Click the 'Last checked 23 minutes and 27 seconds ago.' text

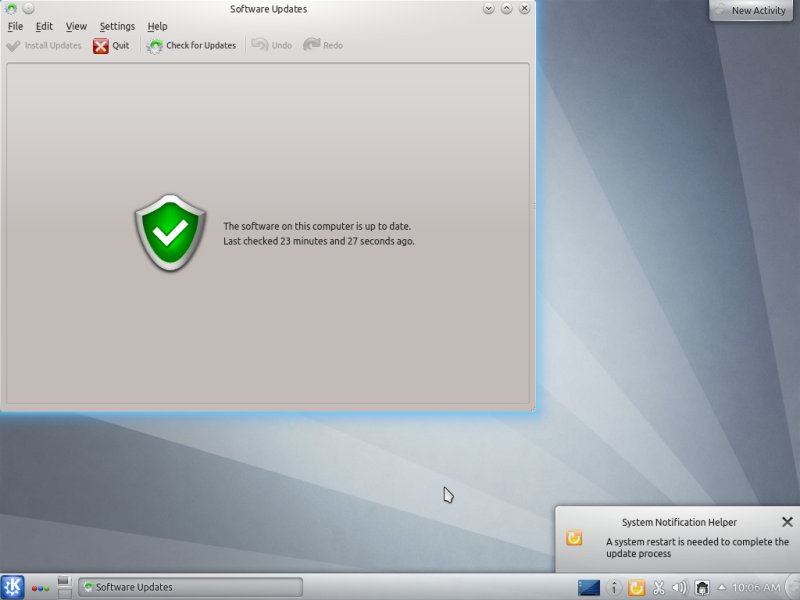319,241
